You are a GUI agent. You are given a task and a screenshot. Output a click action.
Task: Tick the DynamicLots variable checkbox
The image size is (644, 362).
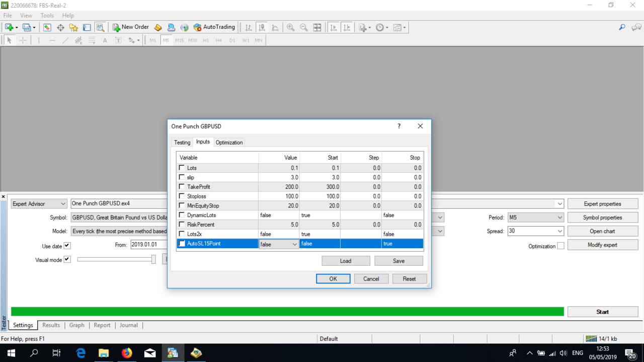182,215
